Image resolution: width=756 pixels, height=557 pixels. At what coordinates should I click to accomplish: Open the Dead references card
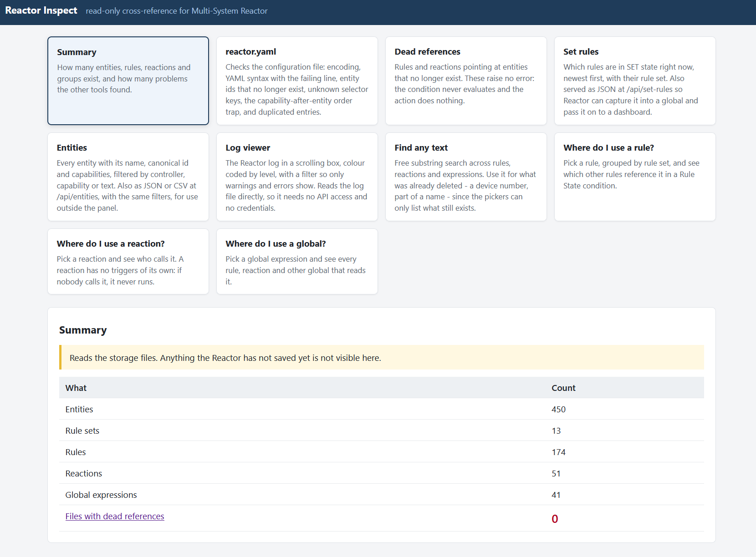pos(466,81)
